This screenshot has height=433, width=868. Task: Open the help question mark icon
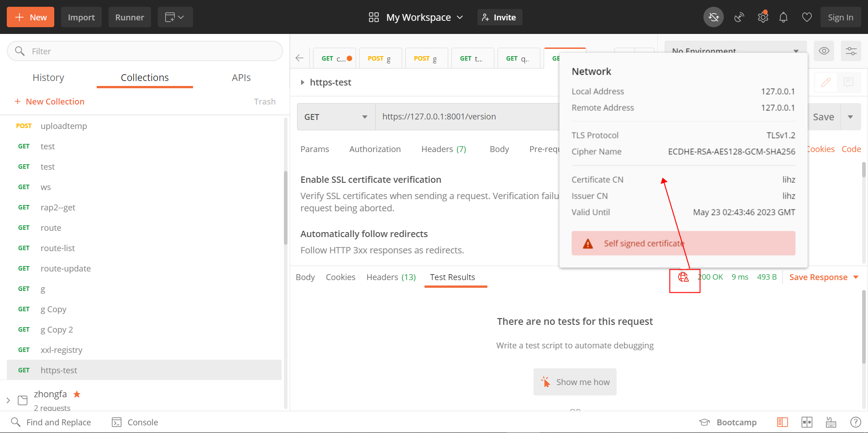click(x=855, y=422)
